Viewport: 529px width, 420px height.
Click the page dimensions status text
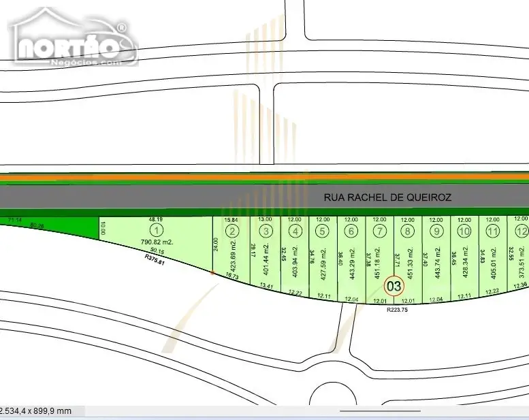35,411
